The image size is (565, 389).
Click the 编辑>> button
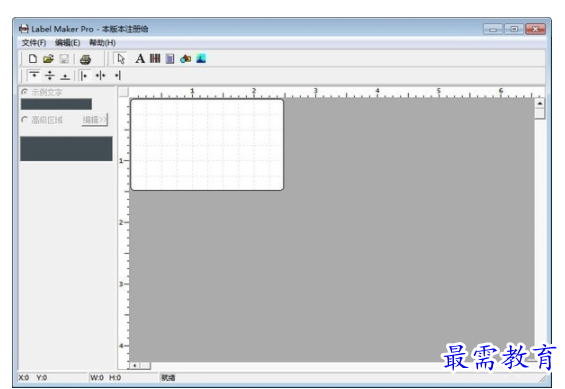point(95,120)
